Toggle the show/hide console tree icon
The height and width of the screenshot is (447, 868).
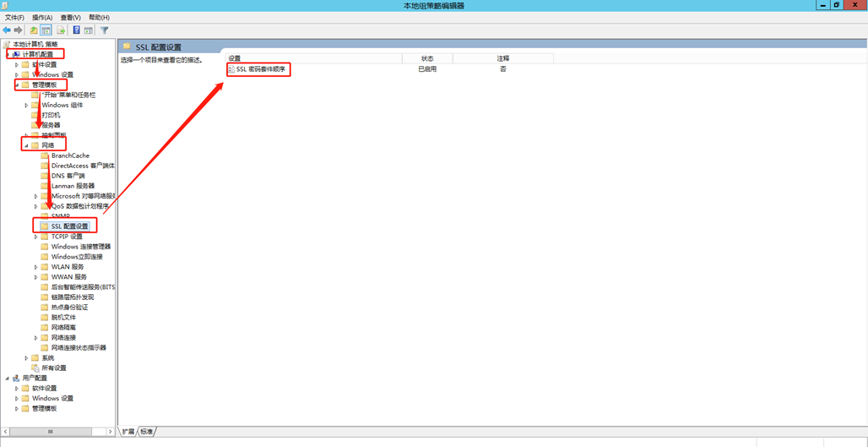tap(46, 30)
